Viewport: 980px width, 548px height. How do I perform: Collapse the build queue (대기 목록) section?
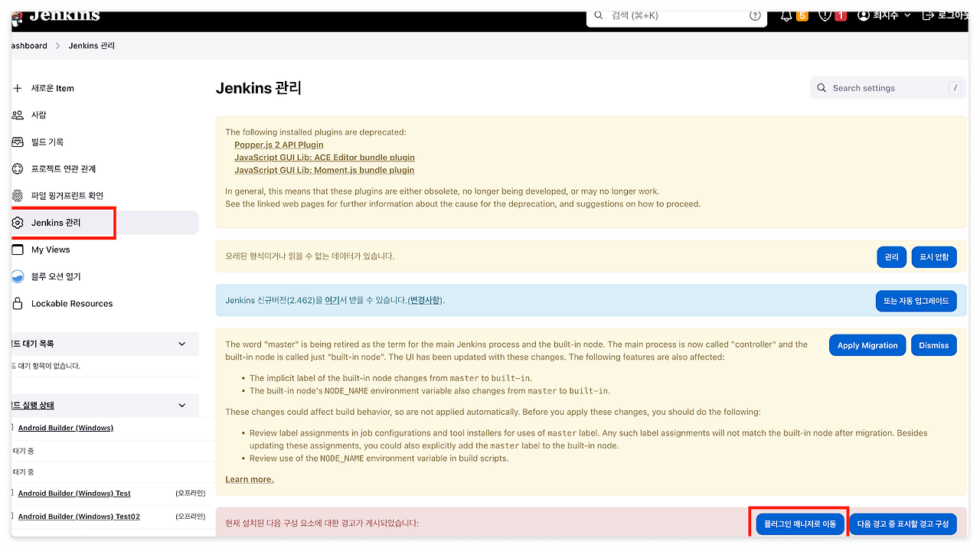point(181,344)
